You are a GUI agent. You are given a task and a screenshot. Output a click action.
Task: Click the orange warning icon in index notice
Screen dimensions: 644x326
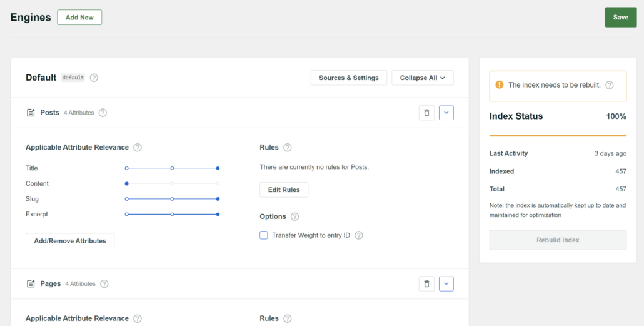point(500,84)
